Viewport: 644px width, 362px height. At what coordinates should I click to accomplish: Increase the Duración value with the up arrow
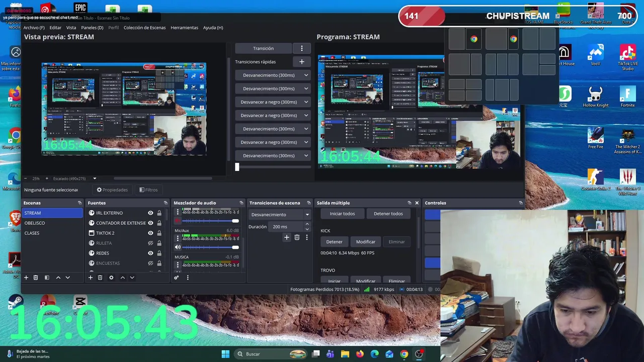307,224
